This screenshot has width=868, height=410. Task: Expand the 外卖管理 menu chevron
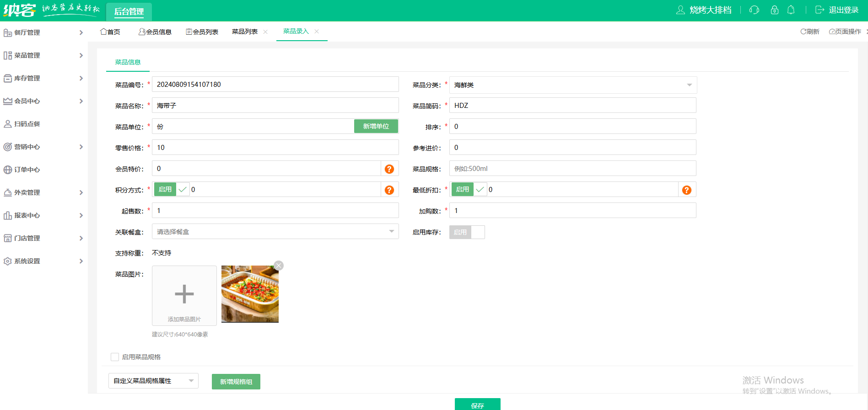pos(81,192)
